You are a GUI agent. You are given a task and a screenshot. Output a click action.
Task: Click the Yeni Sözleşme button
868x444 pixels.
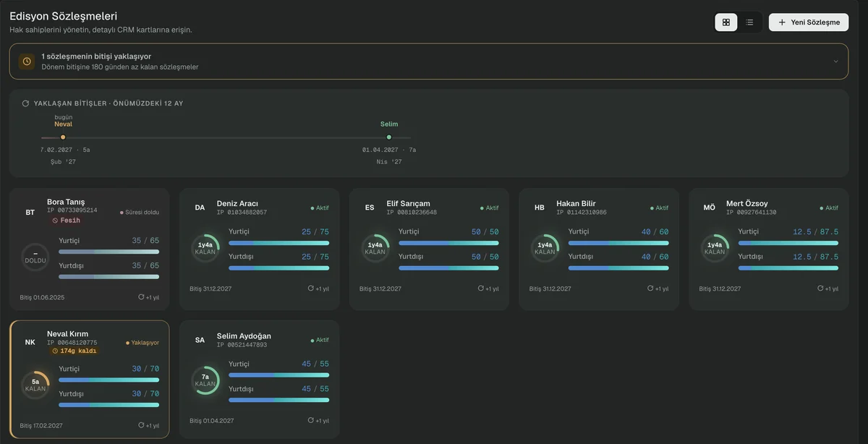[809, 22]
